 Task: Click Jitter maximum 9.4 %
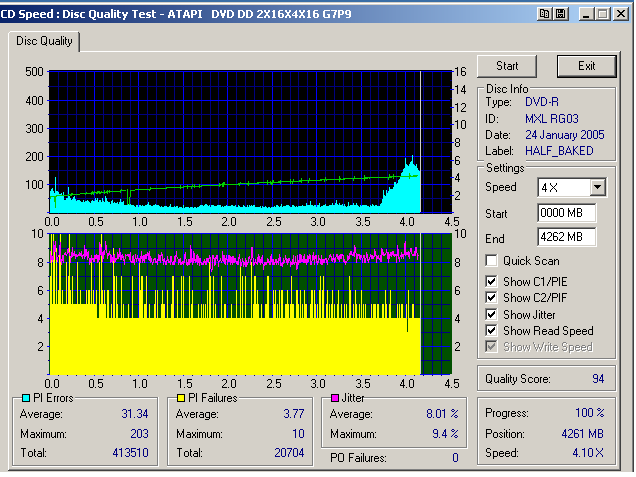445,434
